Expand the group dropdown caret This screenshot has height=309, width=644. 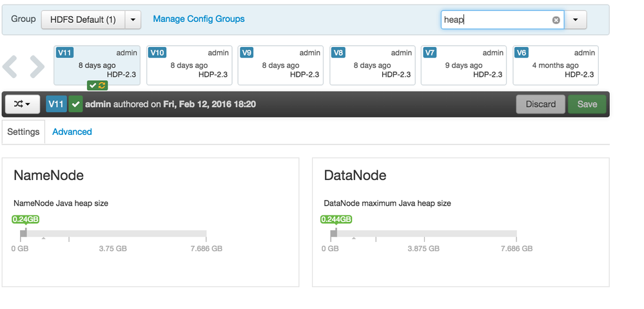pos(132,19)
